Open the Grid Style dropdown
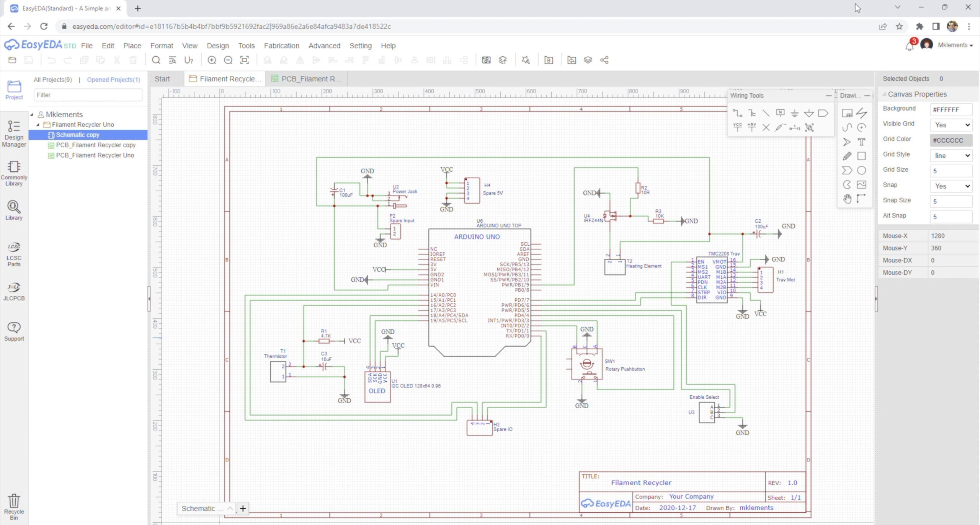This screenshot has height=525, width=980. (x=952, y=155)
